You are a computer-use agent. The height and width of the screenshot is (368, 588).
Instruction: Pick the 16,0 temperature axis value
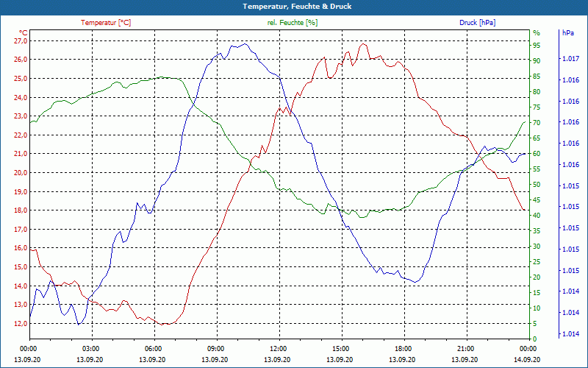tap(21, 248)
